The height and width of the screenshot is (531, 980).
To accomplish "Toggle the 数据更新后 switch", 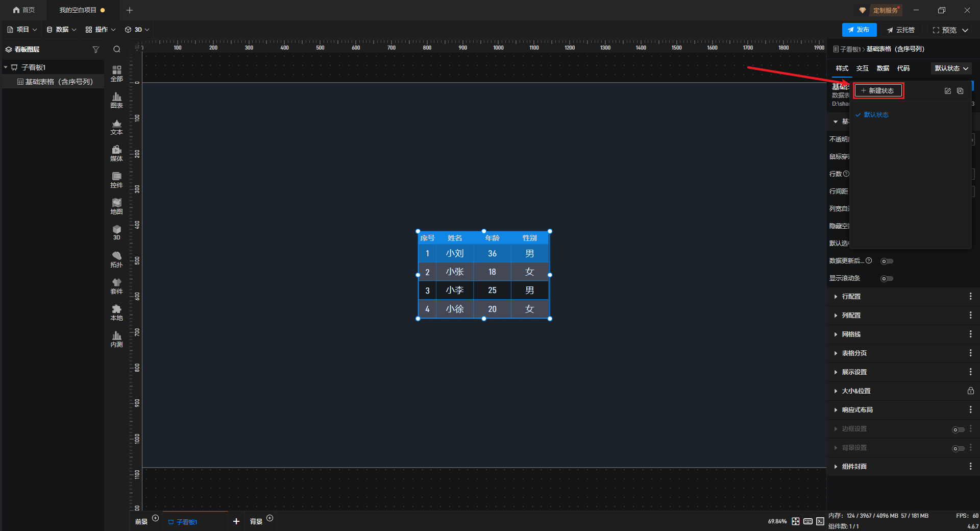I will point(887,261).
